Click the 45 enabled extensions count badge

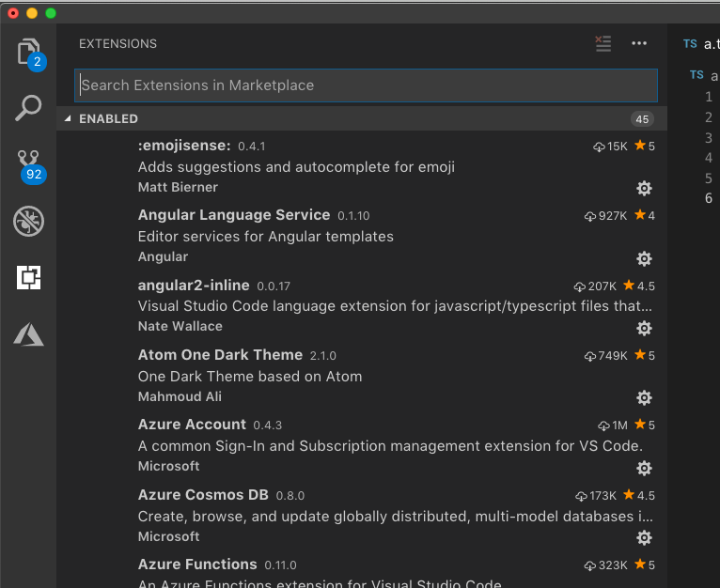[x=642, y=119]
